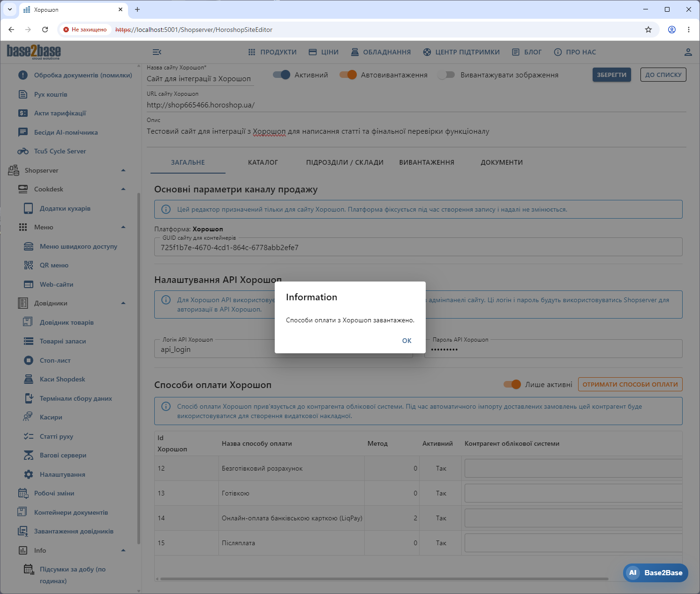Click the Бесіди AI-помічника chat icon
700x594 pixels.
pos(23,132)
